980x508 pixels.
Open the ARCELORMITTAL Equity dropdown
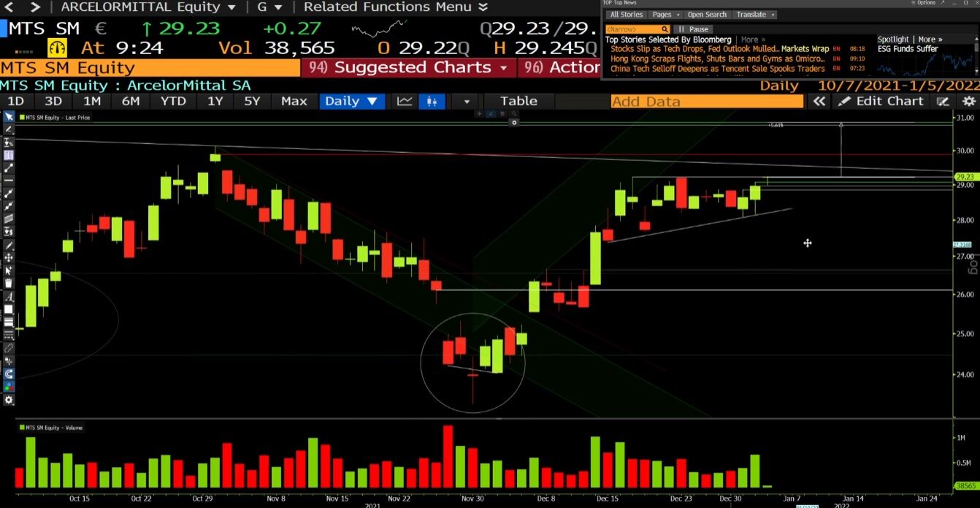point(149,7)
